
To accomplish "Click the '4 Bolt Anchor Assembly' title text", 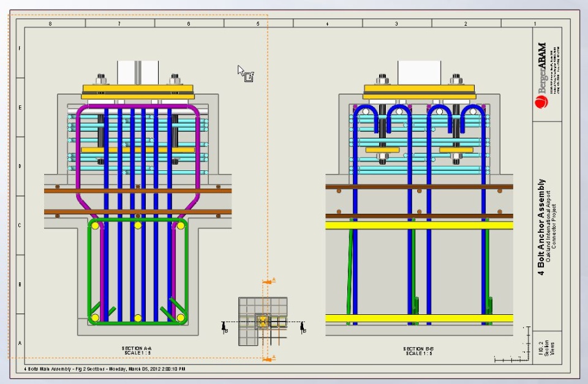I will [541, 227].
